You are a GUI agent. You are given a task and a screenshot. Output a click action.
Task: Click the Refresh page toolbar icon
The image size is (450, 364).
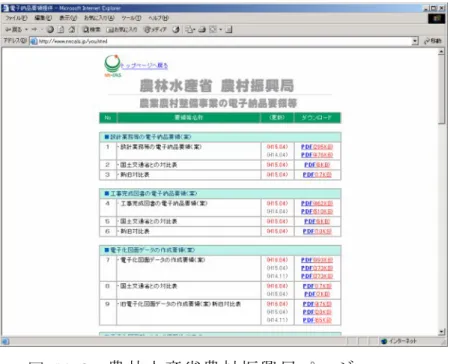click(61, 30)
